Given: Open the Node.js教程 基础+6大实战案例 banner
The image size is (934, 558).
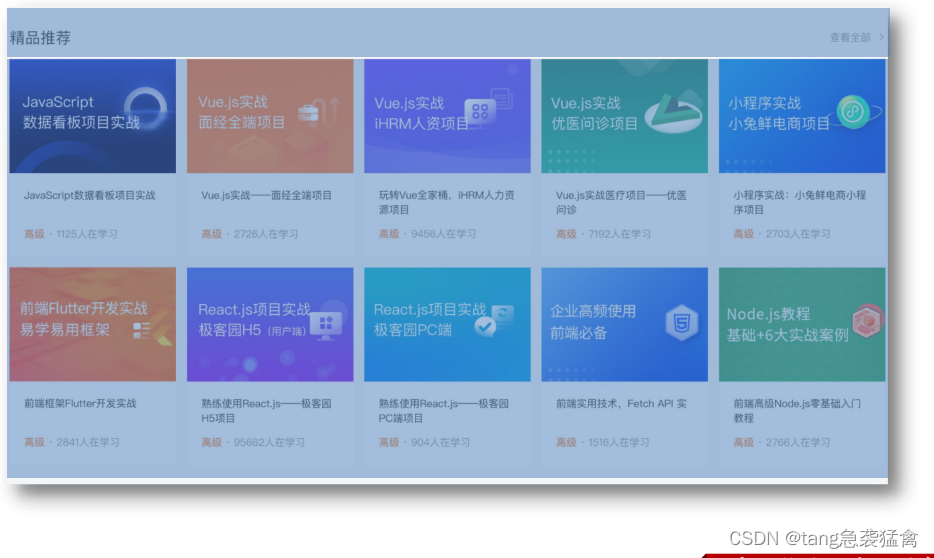Looking at the screenshot, I should 802,325.
